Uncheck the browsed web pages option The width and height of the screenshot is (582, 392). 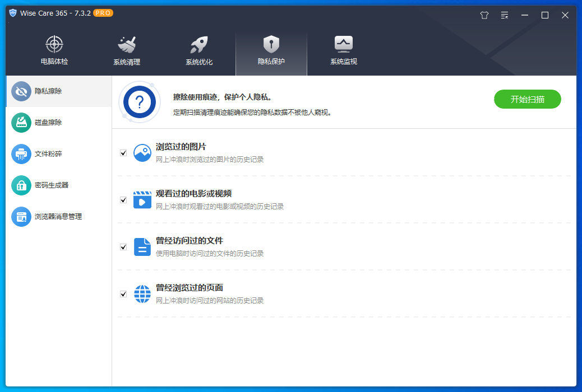point(123,293)
